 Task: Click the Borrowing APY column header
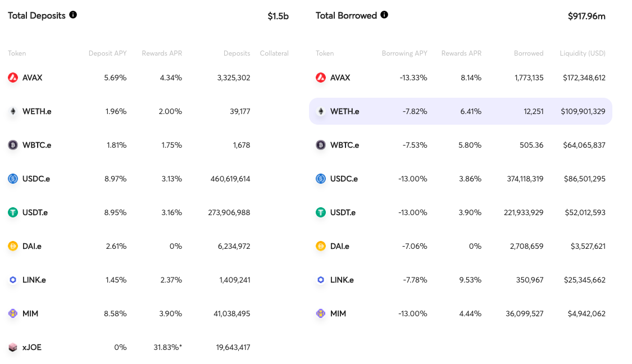[404, 53]
